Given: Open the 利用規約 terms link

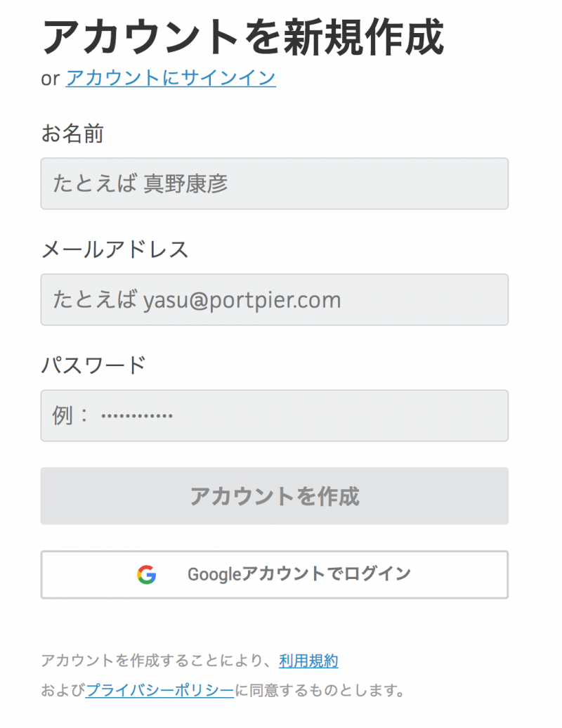Looking at the screenshot, I should point(308,661).
